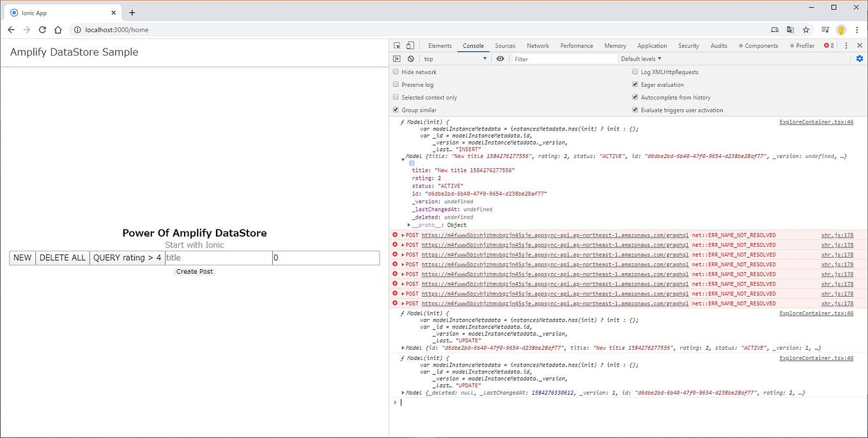Image resolution: width=868 pixels, height=438 pixels.
Task: Click the Create Post button
Action: tap(194, 271)
